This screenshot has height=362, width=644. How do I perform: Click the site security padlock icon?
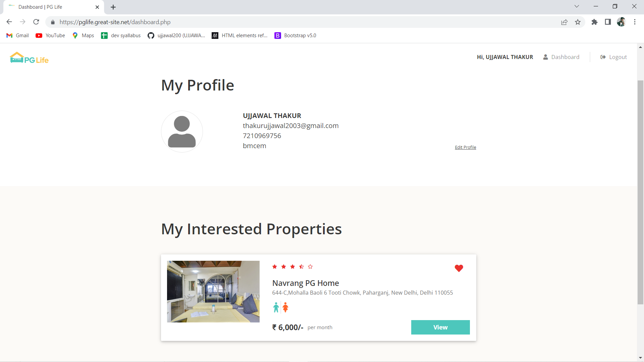[53, 22]
